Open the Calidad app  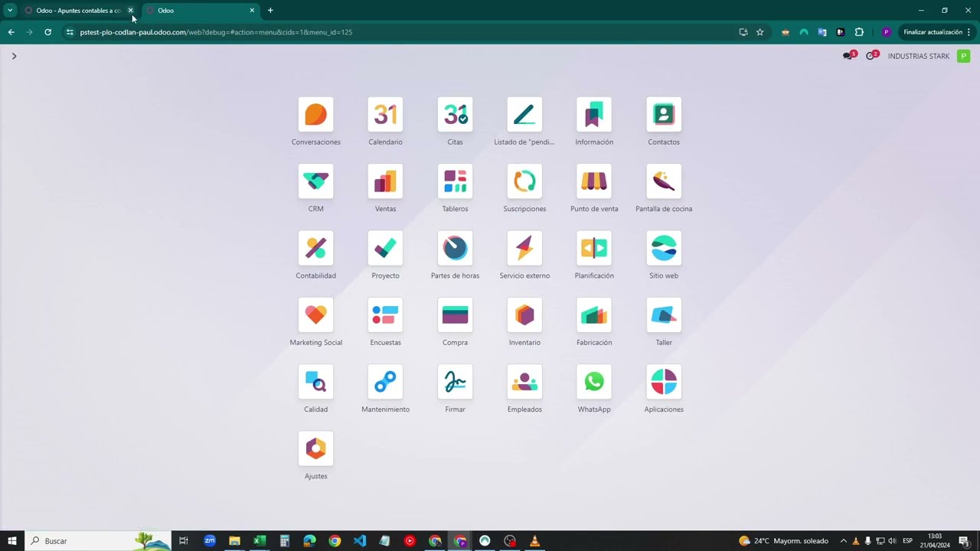point(315,382)
